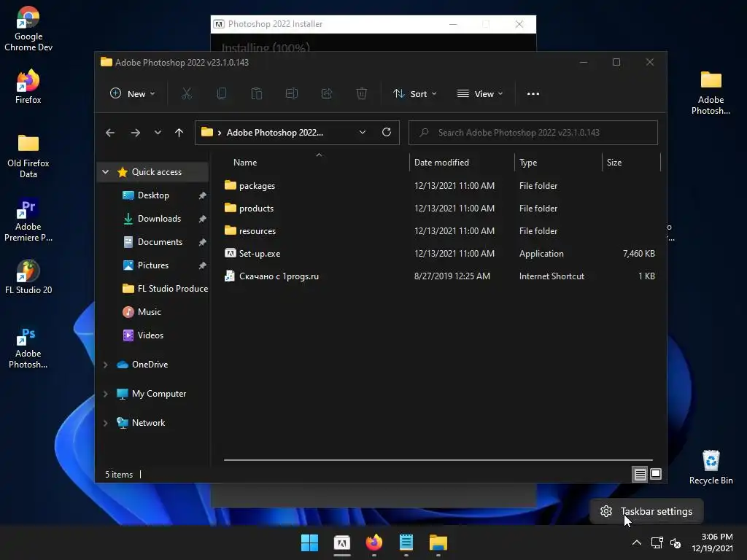Image resolution: width=747 pixels, height=560 pixels.
Task: Select the Adobe Photoshop Ps desktop shortcut
Action: 28,348
